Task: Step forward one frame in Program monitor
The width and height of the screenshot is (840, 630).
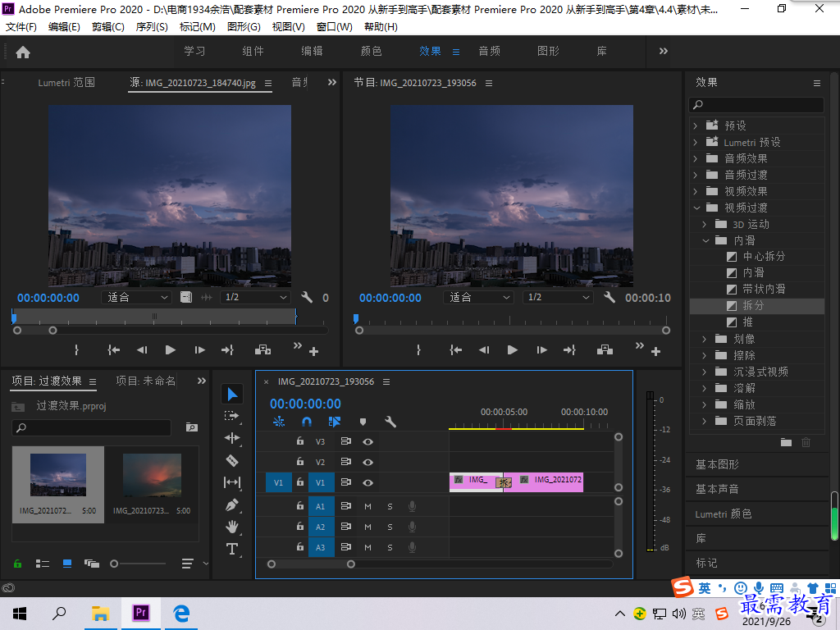Action: tap(541, 349)
